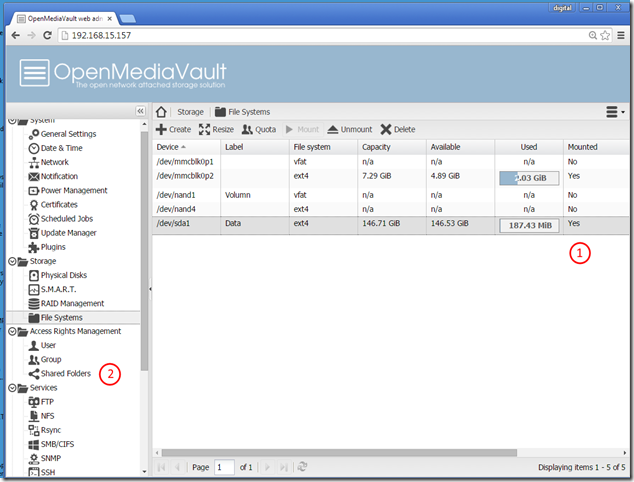634x482 pixels.
Task: Select the /dev/mmcblk0p2 row
Action: (x=391, y=178)
